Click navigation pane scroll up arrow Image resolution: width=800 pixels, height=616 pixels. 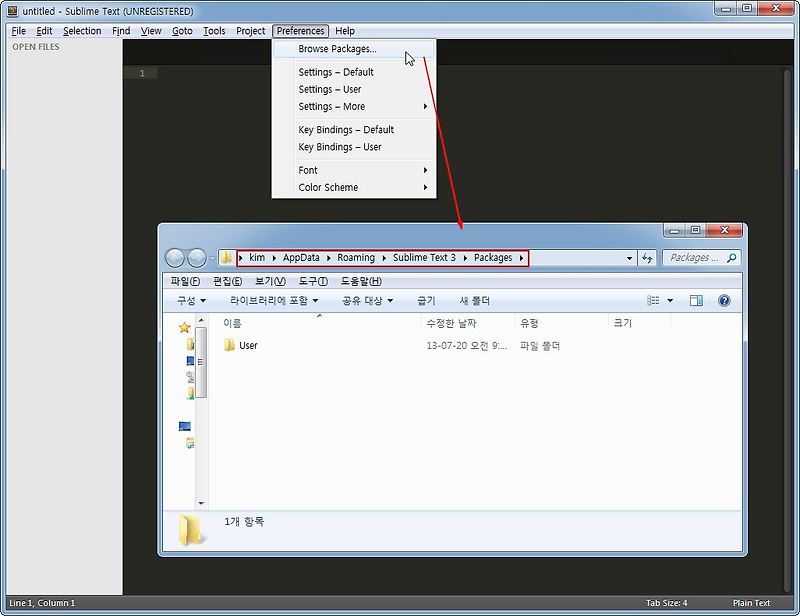coord(201,321)
